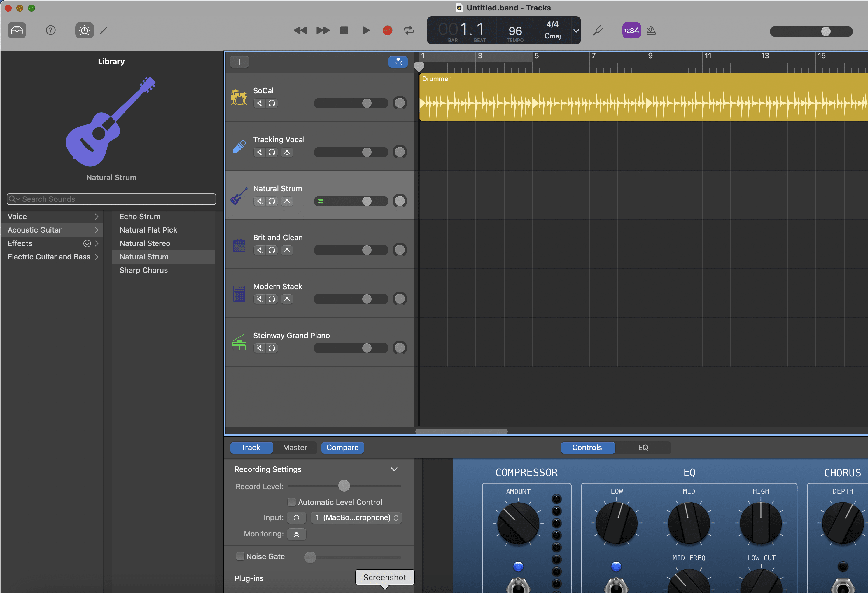Click the Cmaj key signature
This screenshot has height=593, width=868.
(552, 36)
